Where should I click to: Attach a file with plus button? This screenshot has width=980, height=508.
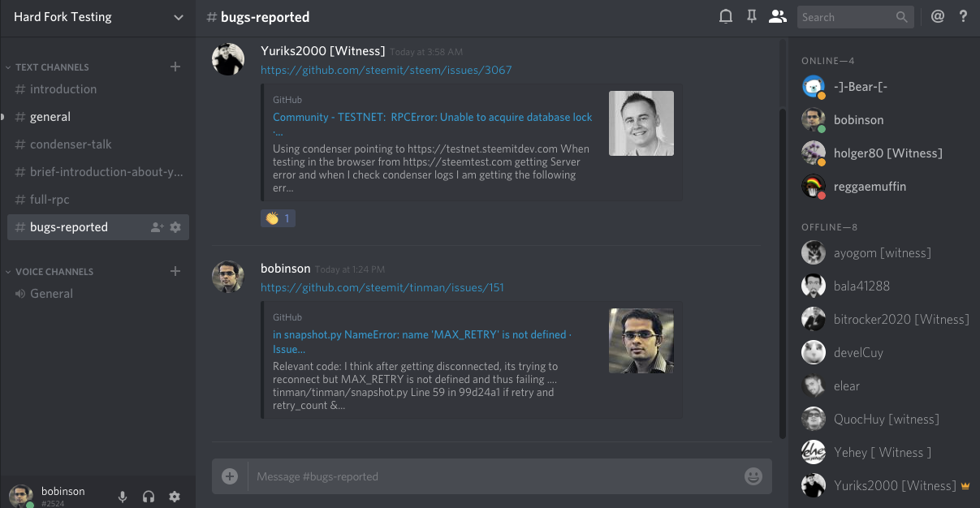(x=230, y=476)
